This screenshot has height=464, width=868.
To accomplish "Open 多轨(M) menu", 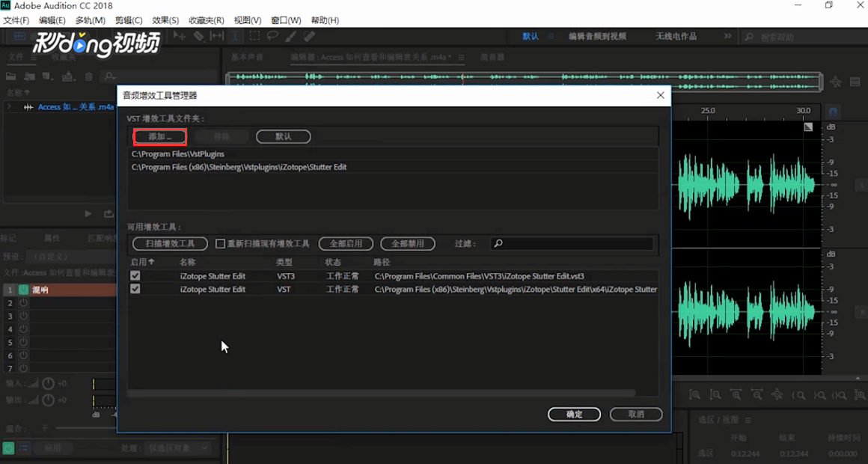I will pyautogui.click(x=91, y=20).
